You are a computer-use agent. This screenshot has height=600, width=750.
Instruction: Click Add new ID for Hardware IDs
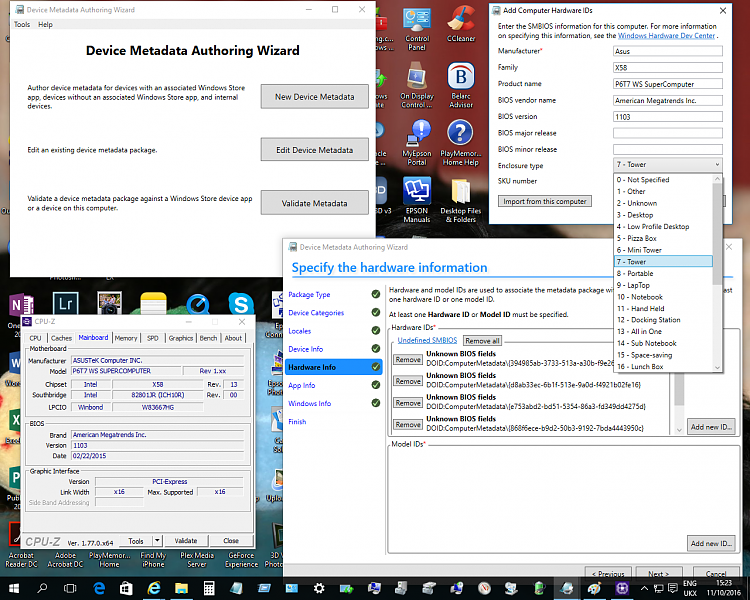(x=711, y=427)
